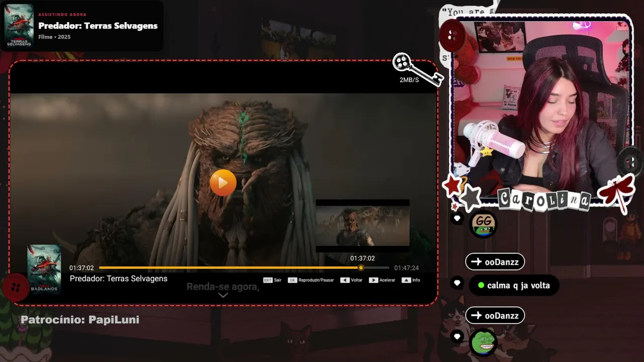Click the 01:37:02 timestamp under the seek preview
644x362 pixels.
click(x=362, y=258)
